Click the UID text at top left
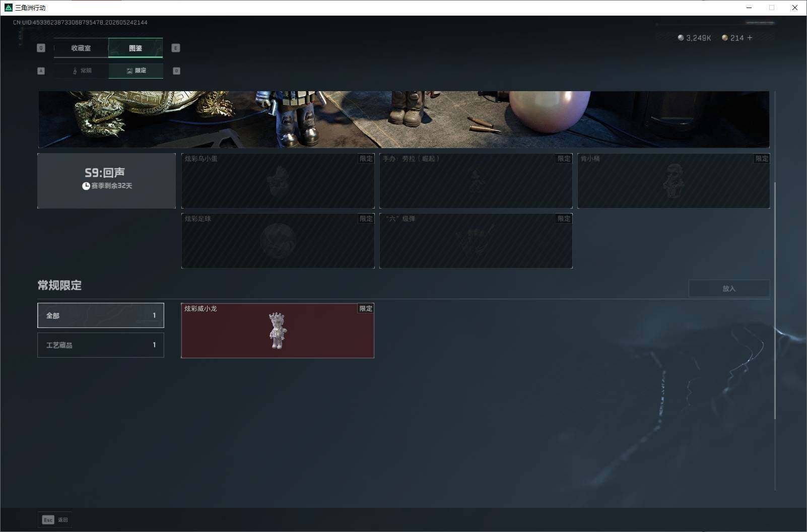 tap(80, 23)
